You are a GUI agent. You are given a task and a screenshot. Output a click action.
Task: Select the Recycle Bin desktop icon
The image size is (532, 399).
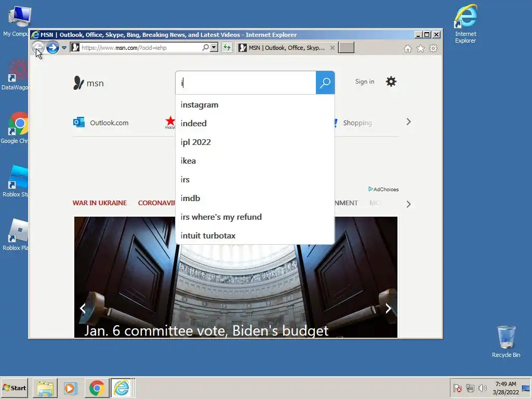(x=506, y=341)
